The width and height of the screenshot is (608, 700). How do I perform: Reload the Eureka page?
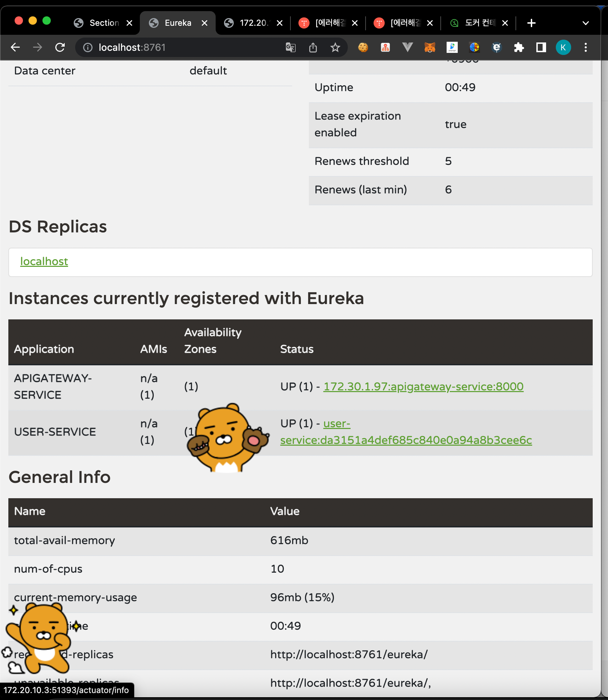60,47
